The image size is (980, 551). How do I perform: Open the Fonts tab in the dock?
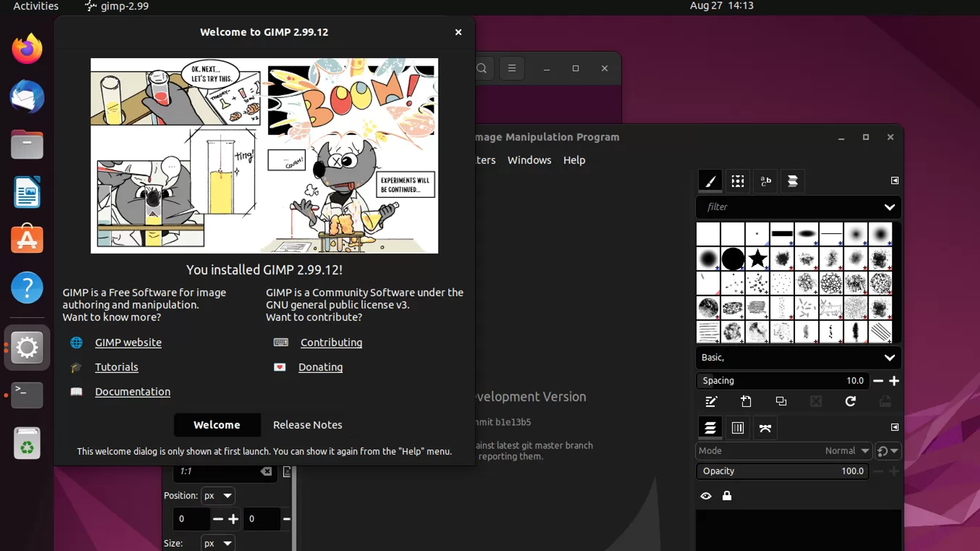tap(766, 181)
